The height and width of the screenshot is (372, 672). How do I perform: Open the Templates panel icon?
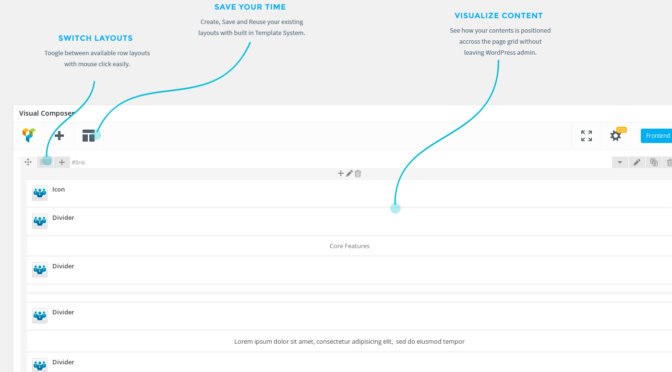pos(88,135)
